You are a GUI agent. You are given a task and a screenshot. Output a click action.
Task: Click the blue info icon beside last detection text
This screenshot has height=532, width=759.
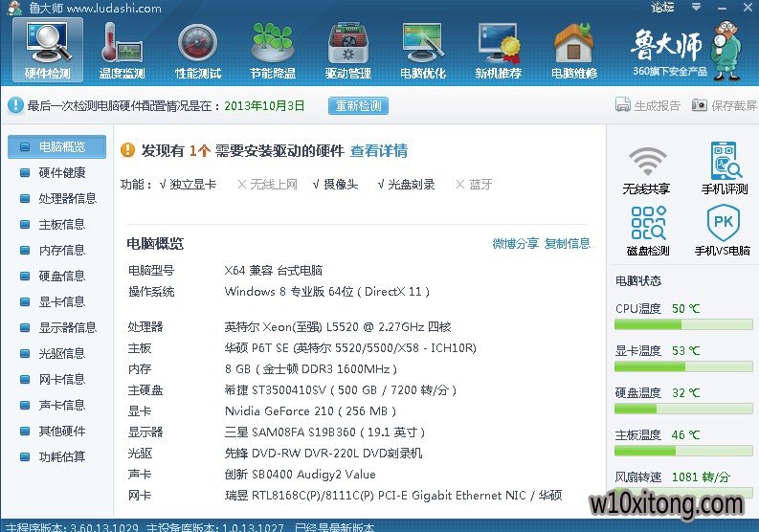coord(15,105)
